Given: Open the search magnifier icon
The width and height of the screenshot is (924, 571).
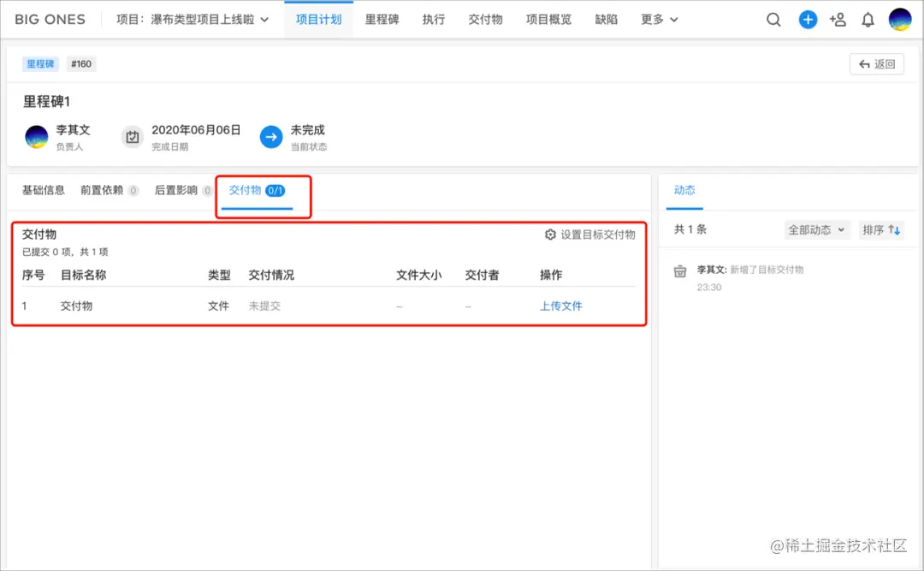Looking at the screenshot, I should pos(773,20).
